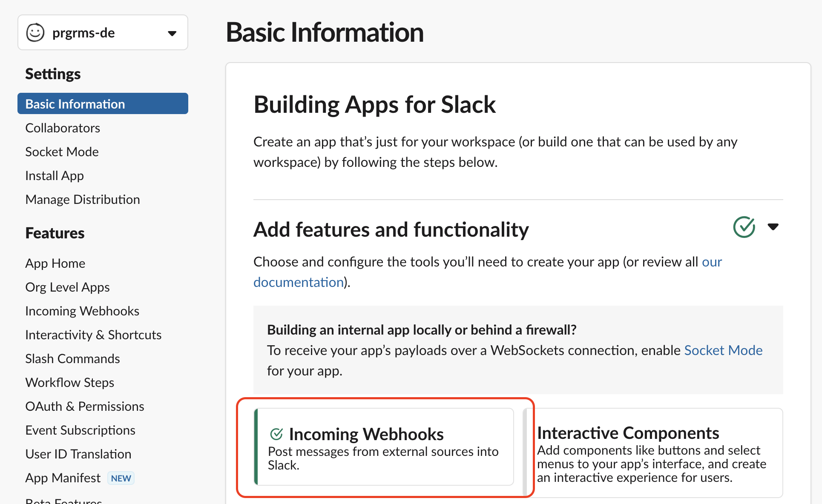Open the Collaborators settings page
The image size is (822, 504).
pos(63,128)
